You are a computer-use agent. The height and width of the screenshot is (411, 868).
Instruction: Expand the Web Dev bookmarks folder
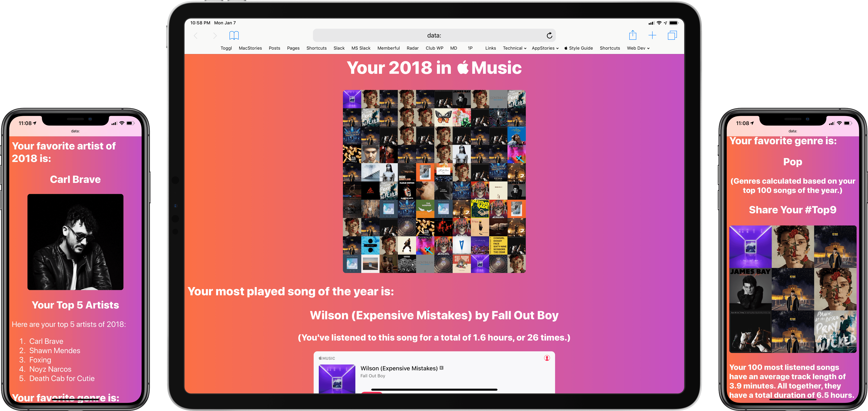[x=638, y=48]
